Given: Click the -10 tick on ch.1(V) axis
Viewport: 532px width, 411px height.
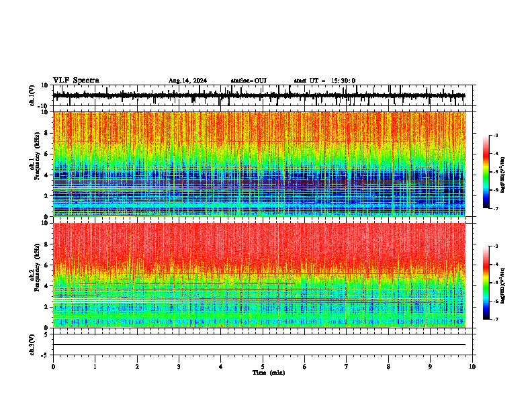Looking at the screenshot, I should coord(43,106).
